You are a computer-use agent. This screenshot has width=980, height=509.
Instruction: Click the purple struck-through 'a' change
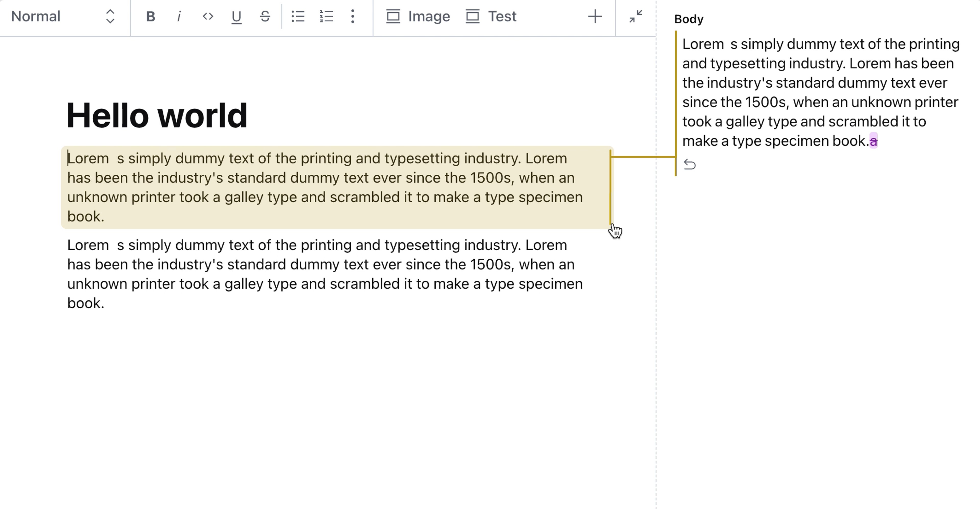coord(874,141)
